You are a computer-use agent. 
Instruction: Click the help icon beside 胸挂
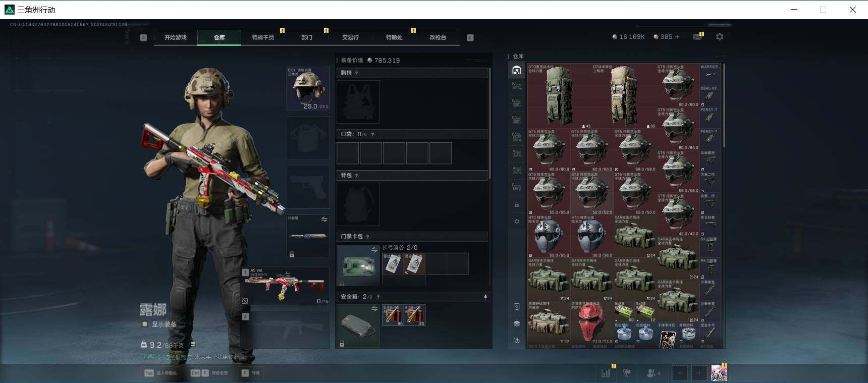357,73
